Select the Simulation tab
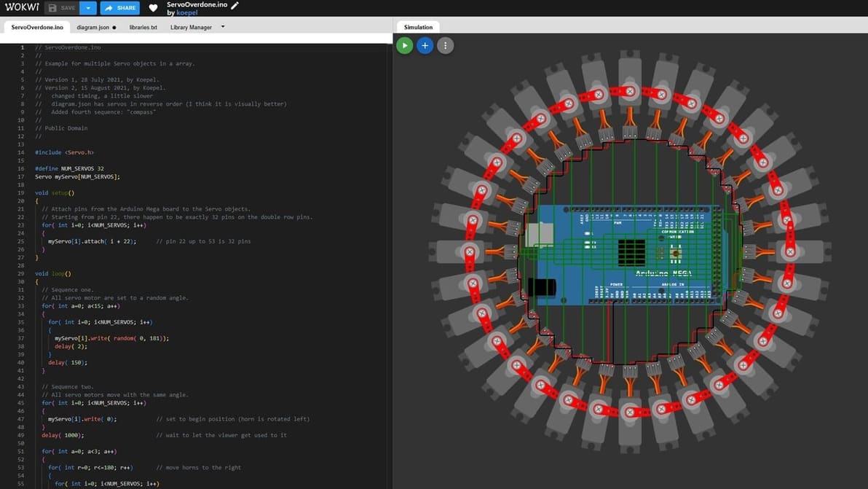This screenshot has width=868, height=489. tap(417, 26)
